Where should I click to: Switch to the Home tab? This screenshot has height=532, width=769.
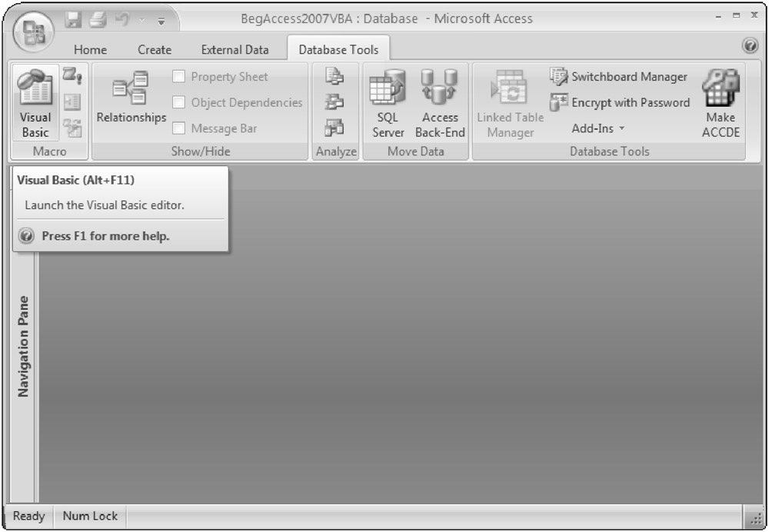tap(90, 50)
